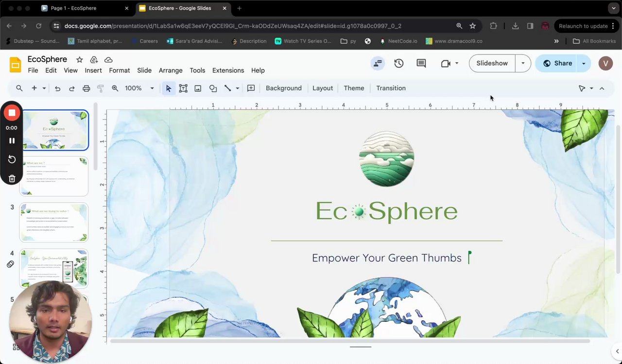Open the Theme panel button
Screen dimensions: 622x364
354,88
